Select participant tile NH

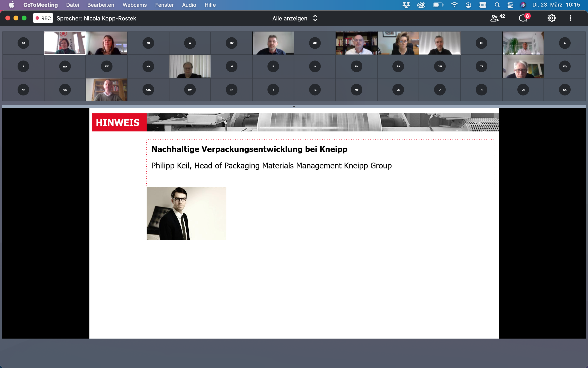pos(23,90)
